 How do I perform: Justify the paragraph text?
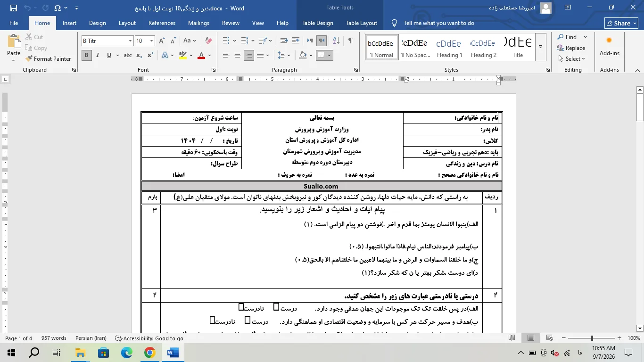click(x=260, y=55)
